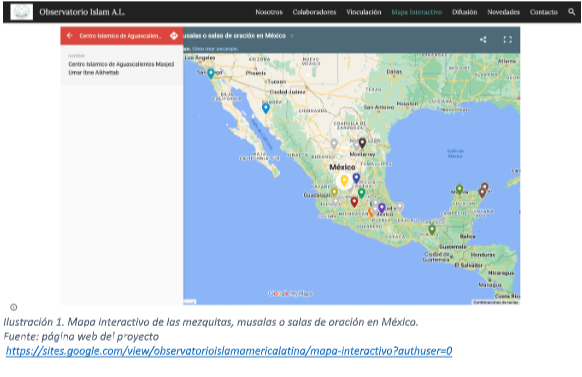Open the Nosotros menu item
Screen dimensions: 582x377
(x=269, y=12)
